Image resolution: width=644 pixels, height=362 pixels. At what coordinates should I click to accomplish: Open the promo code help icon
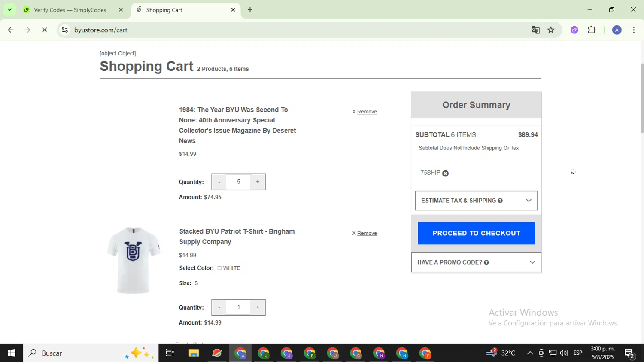pyautogui.click(x=486, y=262)
